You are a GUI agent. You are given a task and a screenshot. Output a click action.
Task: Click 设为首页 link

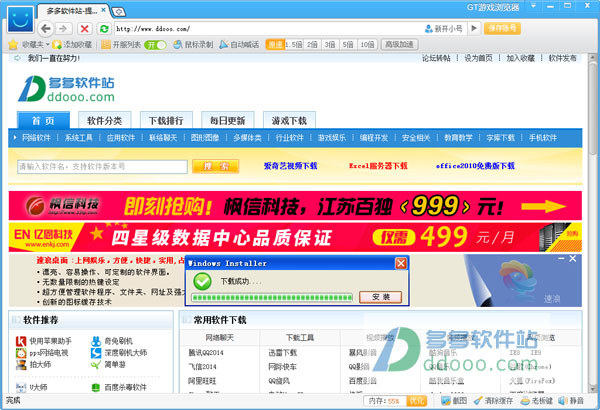[478, 58]
